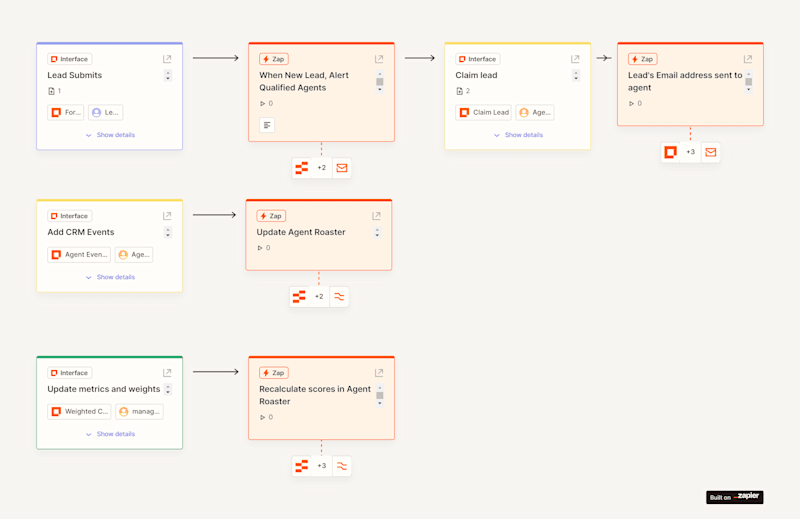Click Zap tag on When New Lead card
800x519 pixels.
pyautogui.click(x=274, y=59)
